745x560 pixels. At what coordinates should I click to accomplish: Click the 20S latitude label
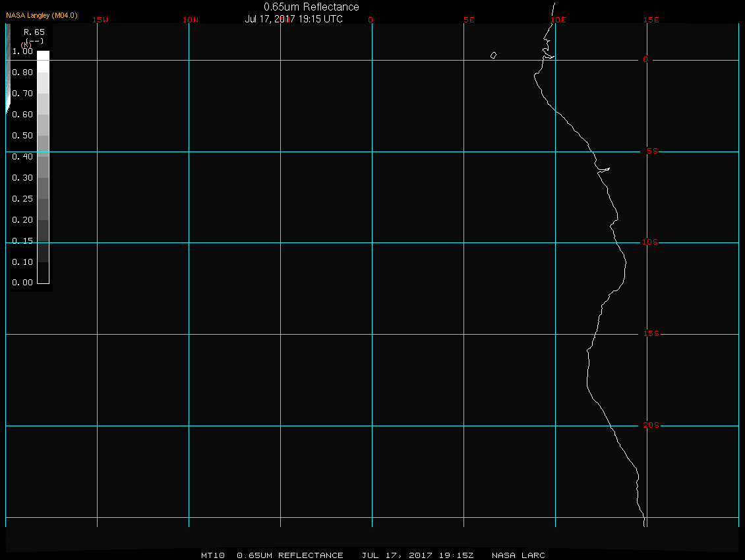pyautogui.click(x=651, y=425)
